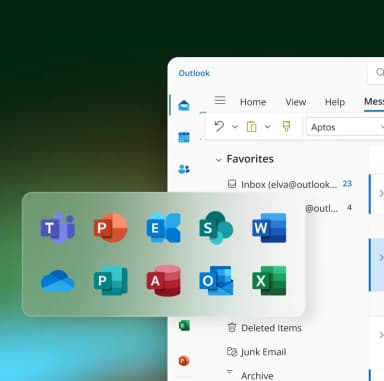Open the folder with 4 unread items
The height and width of the screenshot is (381, 384).
[328, 208]
